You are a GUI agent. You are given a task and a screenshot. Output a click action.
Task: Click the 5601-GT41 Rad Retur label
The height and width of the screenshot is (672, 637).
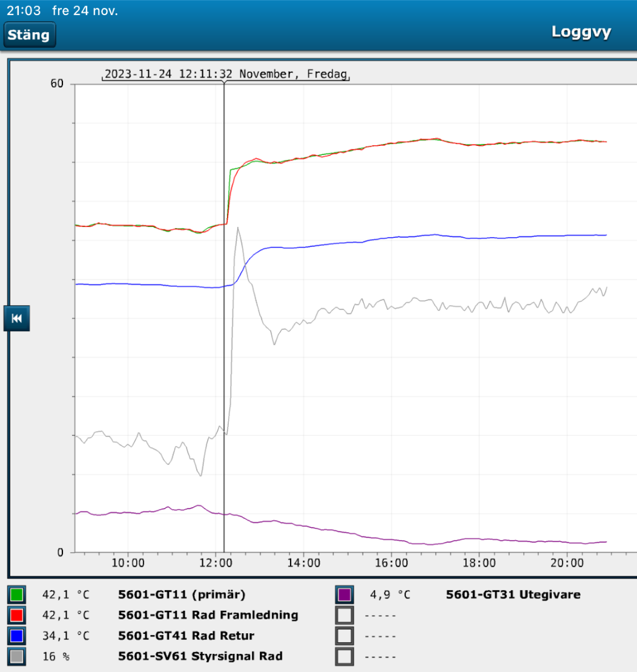tap(186, 636)
